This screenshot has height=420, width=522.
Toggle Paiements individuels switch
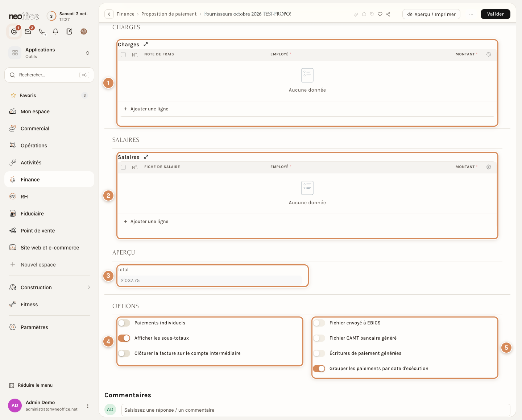[x=124, y=323]
